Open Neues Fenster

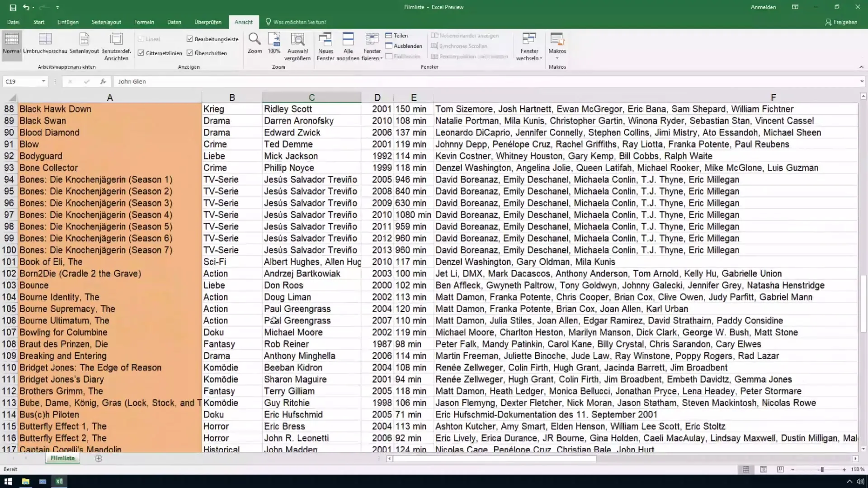tap(325, 47)
